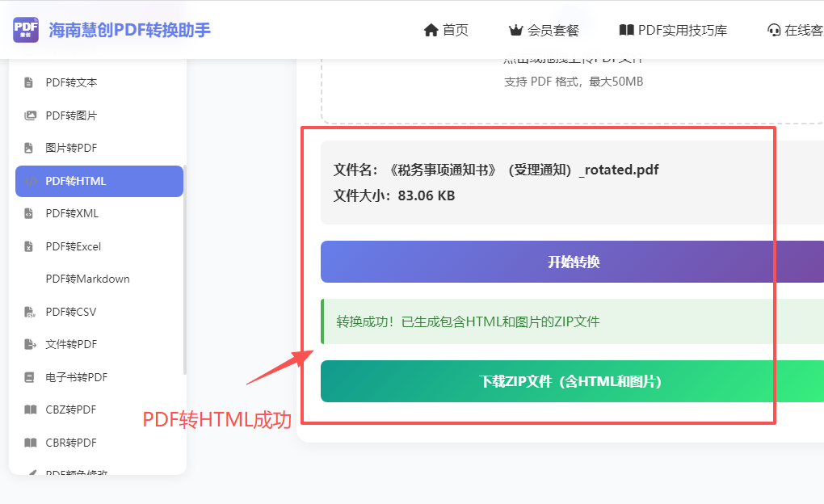Viewport: 824px width, 504px height.
Task: Select 文件转PDF in the sidebar
Action: pos(99,344)
